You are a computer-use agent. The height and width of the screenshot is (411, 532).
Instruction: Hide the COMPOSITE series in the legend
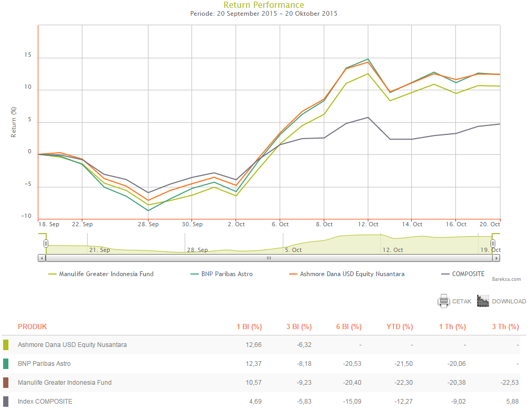[x=468, y=274]
